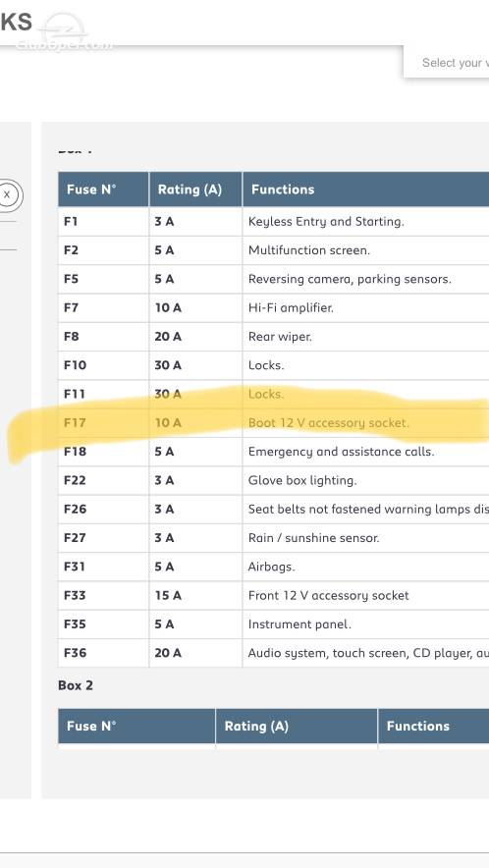Click the F7 Hi-Fi amplifier entry

[x=274, y=307]
